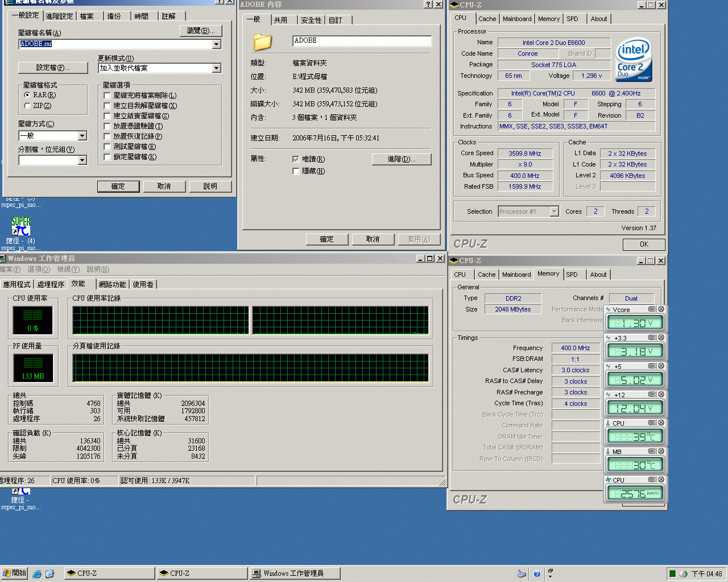Launch Internet Explorer from quick launch
This screenshot has height=582, width=728.
(37, 574)
